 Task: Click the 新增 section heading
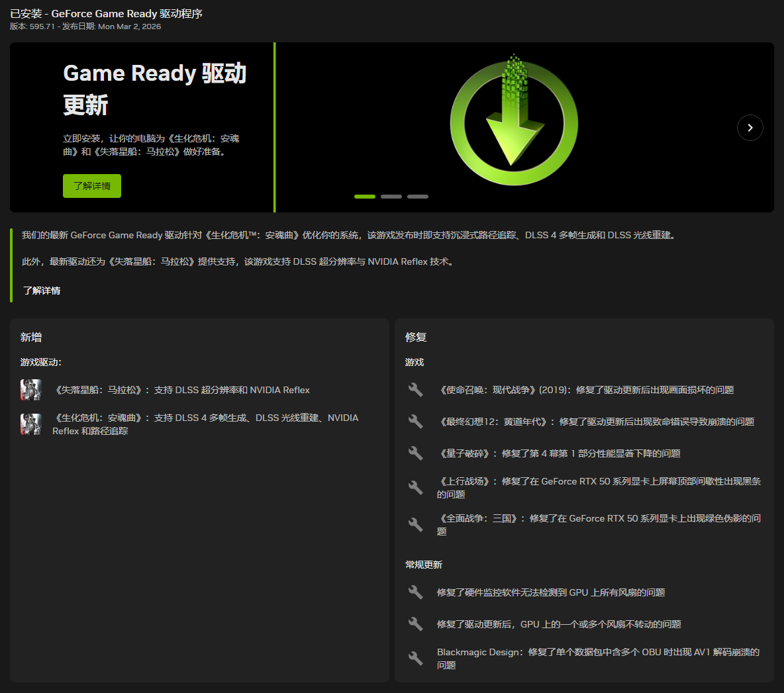(31, 338)
